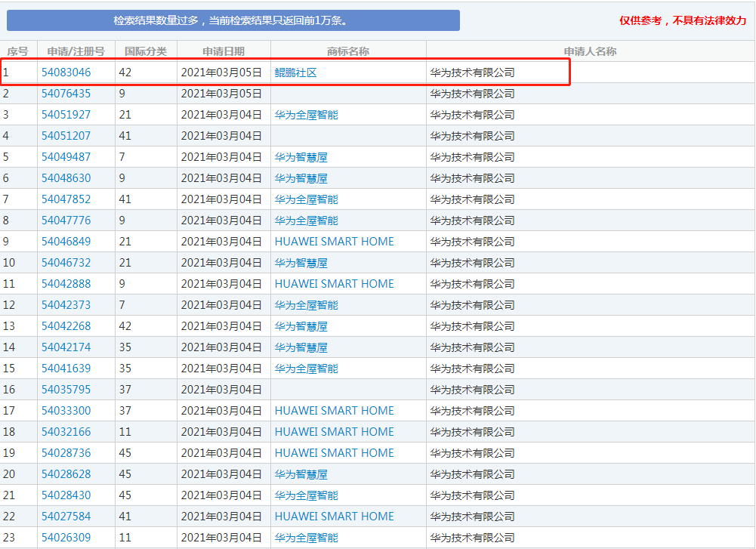Open HUAWEI SMART HOME in row 11
The image size is (756, 549).
point(334,284)
